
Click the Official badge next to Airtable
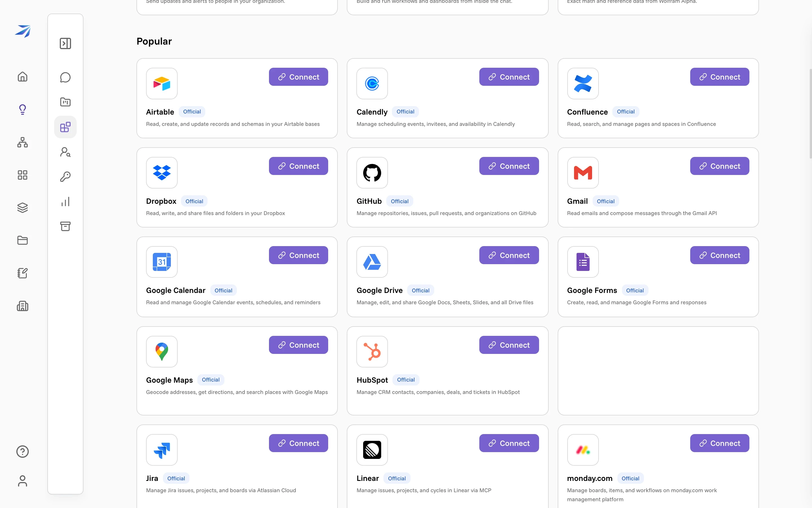click(192, 111)
